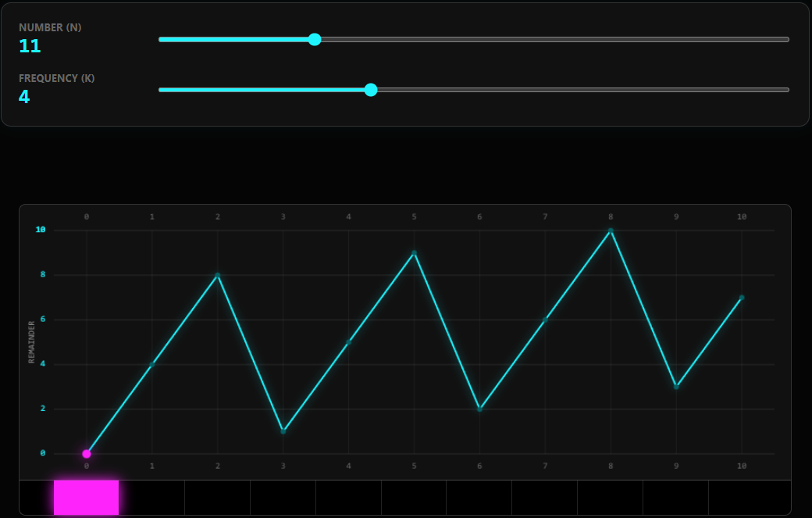
Task: Select the bottom strip cell under index 8
Action: click(x=611, y=498)
